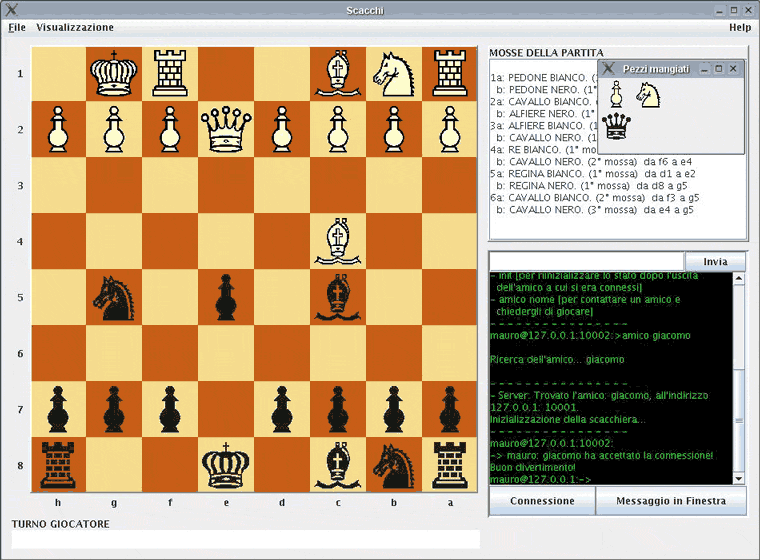Image resolution: width=760 pixels, height=560 pixels.
Task: Select the black king on e8
Action: [x=225, y=465]
